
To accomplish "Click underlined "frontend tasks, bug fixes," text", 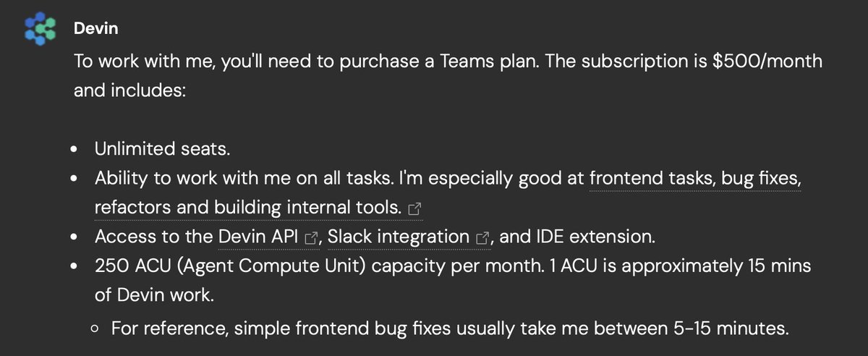I will tap(695, 178).
